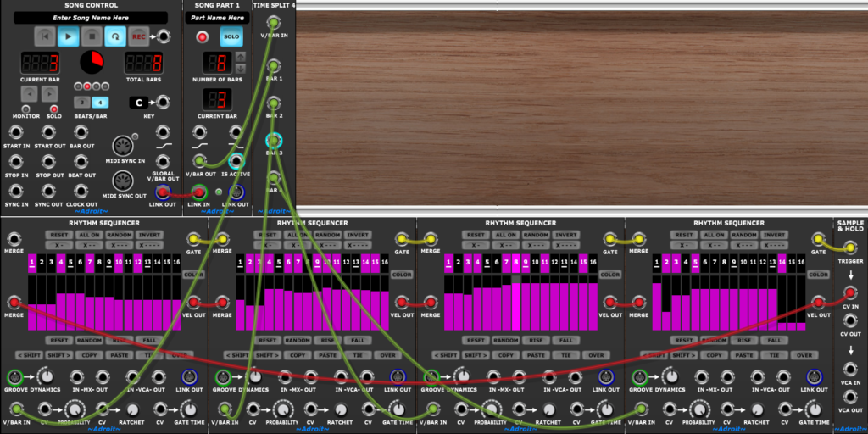This screenshot has height=434, width=868.
Task: Click the IS ACTIVE jack in Song Part 1
Action: [x=236, y=161]
